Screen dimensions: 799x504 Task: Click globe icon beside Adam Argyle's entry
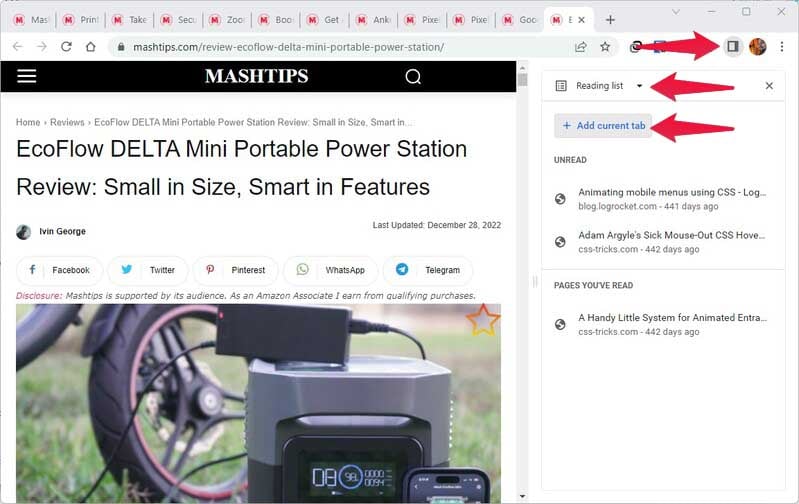(x=560, y=242)
